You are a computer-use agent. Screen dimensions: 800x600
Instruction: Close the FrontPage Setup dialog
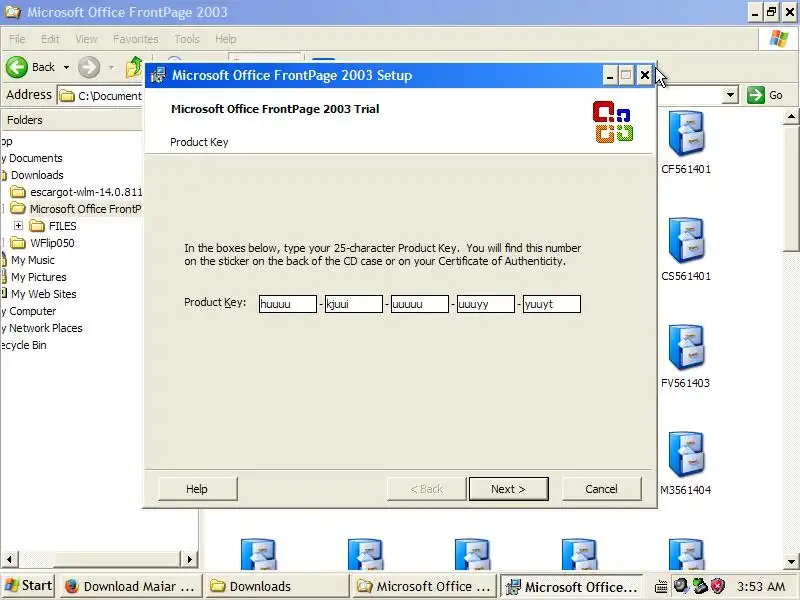point(645,76)
